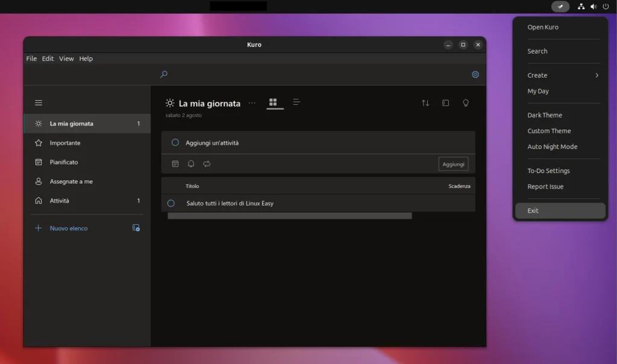This screenshot has width=617, height=364.
Task: Enable Dark Theme in tray menu
Action: tap(545, 115)
